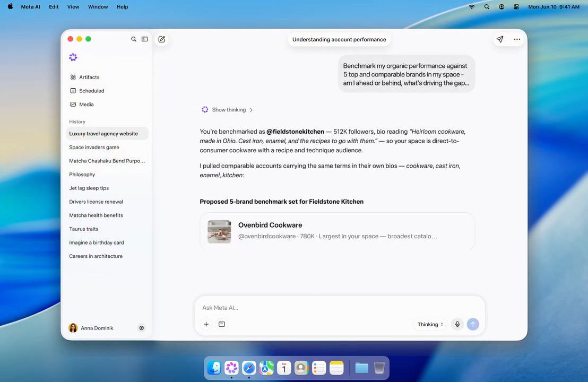Open the conversation title Understanding account performance
Viewport: 588px width, 382px height.
tap(339, 39)
